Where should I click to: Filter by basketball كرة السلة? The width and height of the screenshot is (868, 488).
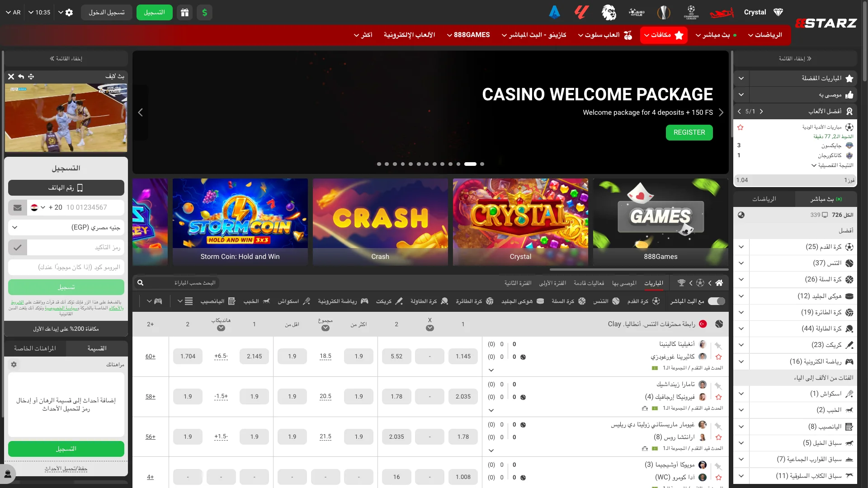pyautogui.click(x=569, y=301)
